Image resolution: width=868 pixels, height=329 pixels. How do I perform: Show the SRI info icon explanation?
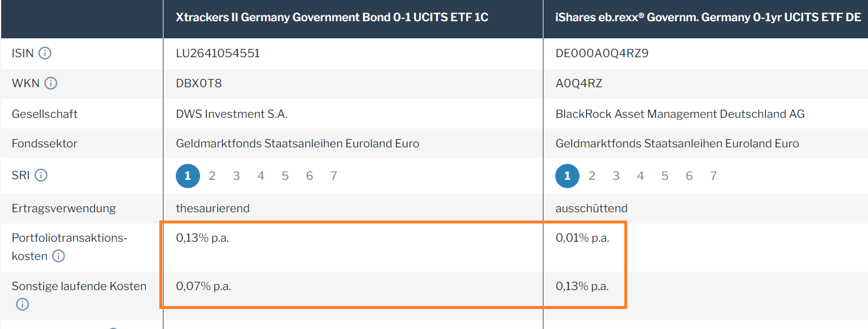pyautogui.click(x=41, y=175)
